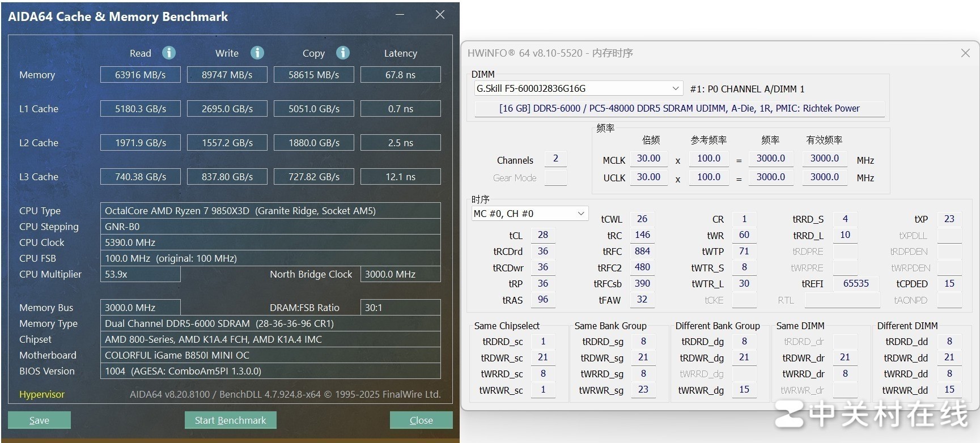Click the tWRWR_dd value 15
The width and height of the screenshot is (980, 443).
pyautogui.click(x=949, y=390)
